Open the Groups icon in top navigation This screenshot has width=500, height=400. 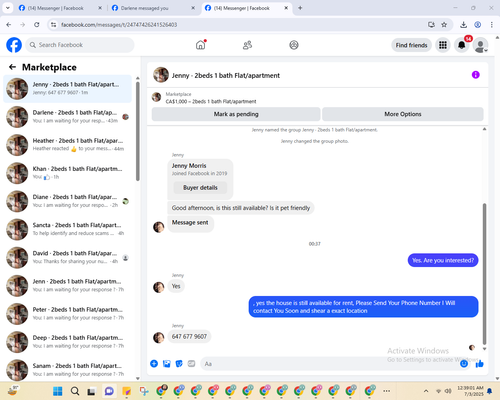click(294, 45)
